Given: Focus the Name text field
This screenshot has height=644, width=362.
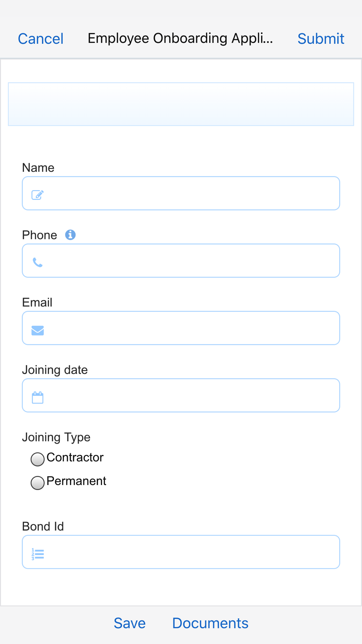Looking at the screenshot, I should click(x=181, y=193).
